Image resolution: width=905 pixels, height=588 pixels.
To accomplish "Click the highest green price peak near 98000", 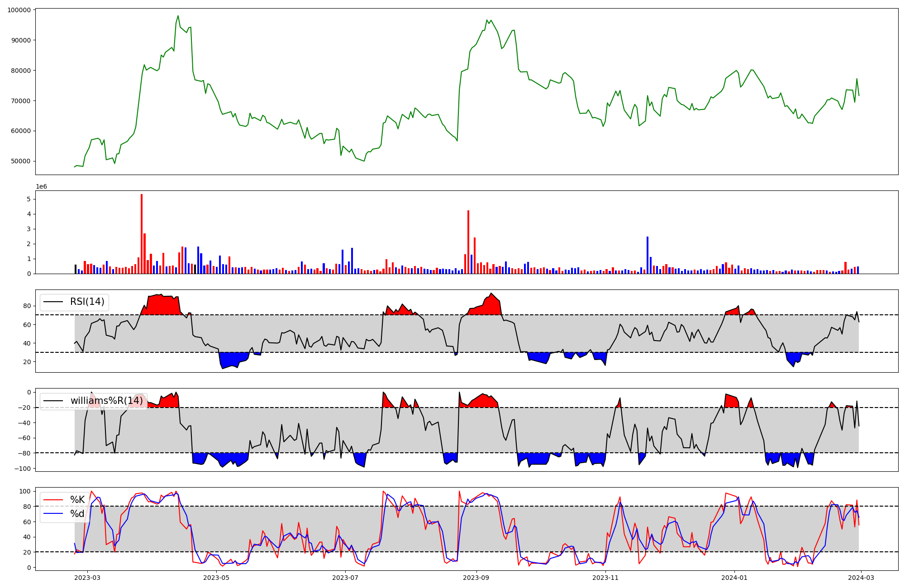I will [178, 16].
